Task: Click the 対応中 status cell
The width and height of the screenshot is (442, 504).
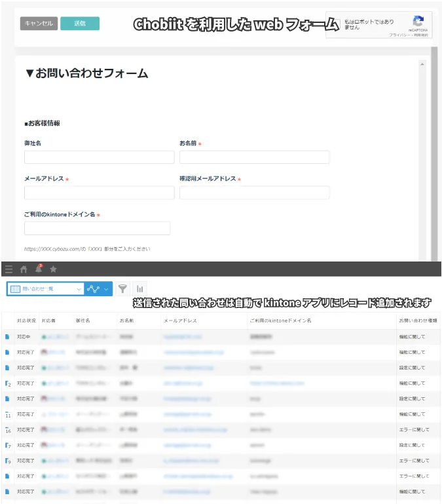Action: (x=24, y=337)
